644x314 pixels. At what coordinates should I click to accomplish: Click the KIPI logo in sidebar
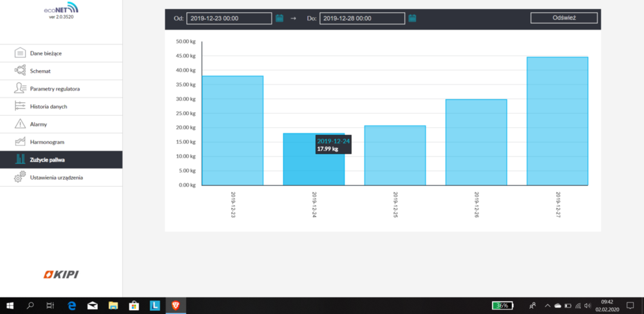[61, 275]
